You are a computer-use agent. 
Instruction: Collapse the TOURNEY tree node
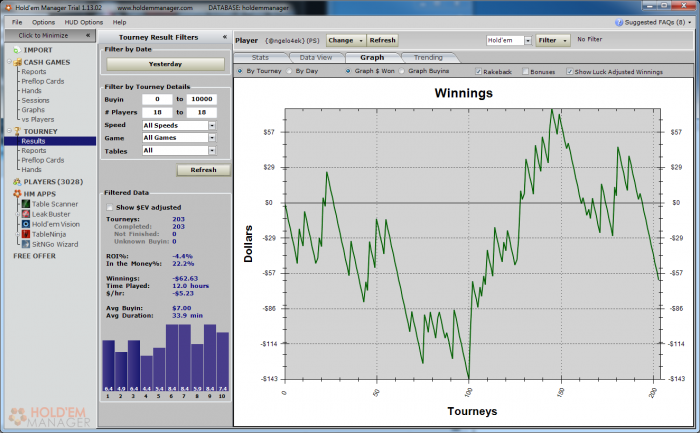pos(9,131)
